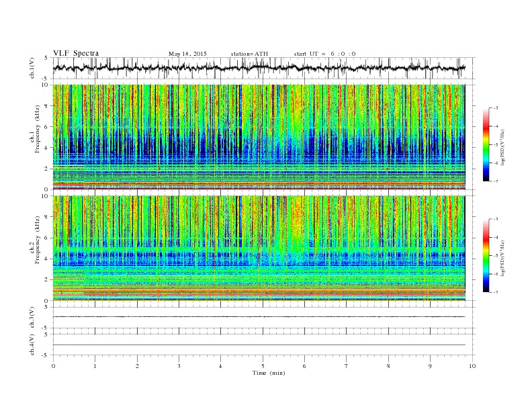
Task: Click the ch.2 color bar "-5" tick
Action: pos(495,256)
